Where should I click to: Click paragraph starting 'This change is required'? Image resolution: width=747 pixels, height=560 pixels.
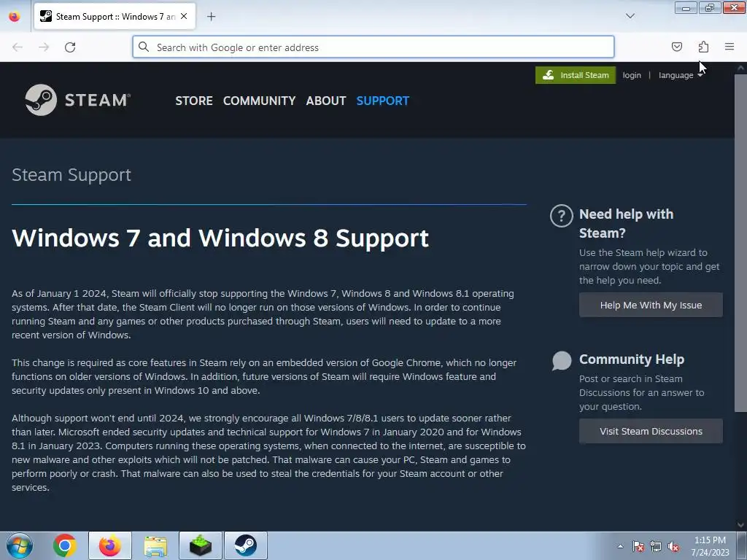coord(264,376)
